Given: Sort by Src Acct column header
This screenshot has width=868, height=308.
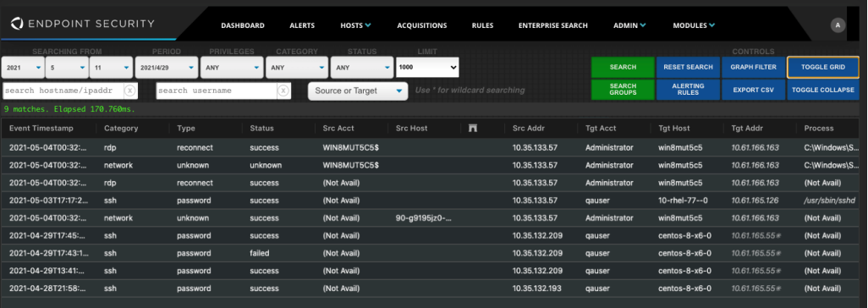Looking at the screenshot, I should (x=338, y=128).
